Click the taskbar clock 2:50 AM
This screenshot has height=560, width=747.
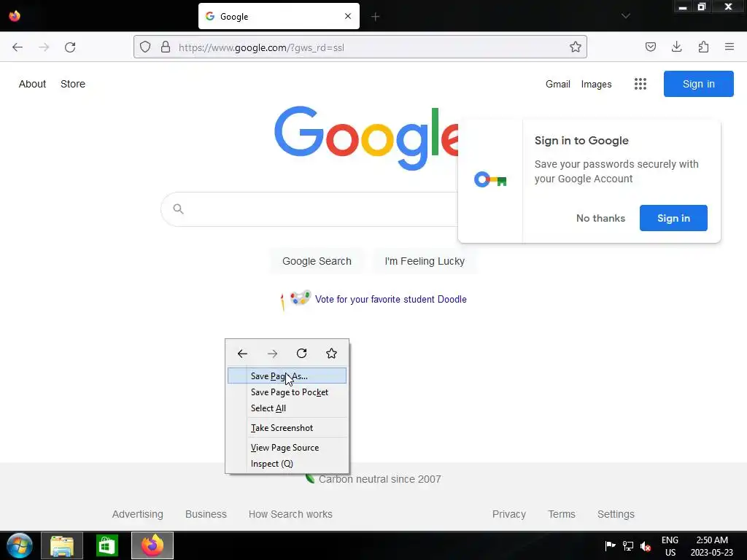712,546
